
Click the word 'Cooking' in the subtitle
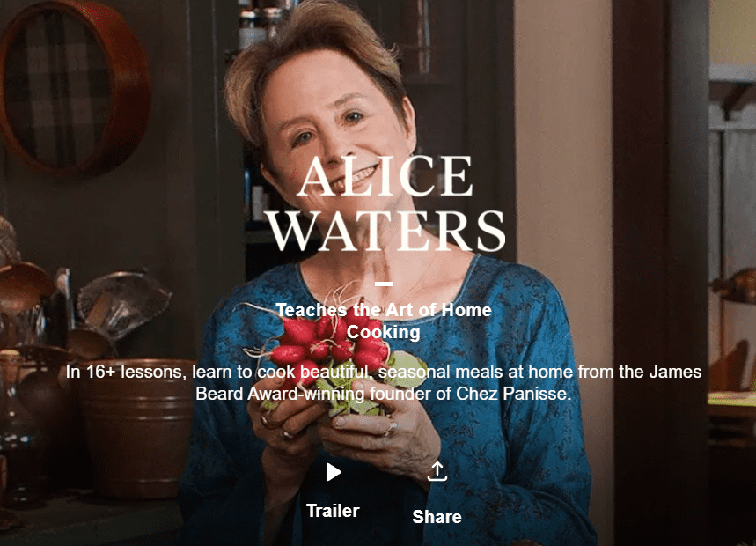pos(384,332)
